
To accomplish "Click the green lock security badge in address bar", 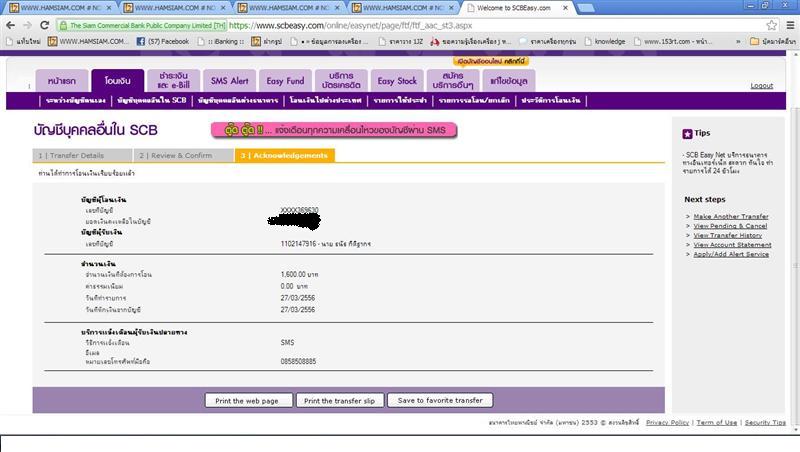I will click(x=142, y=26).
